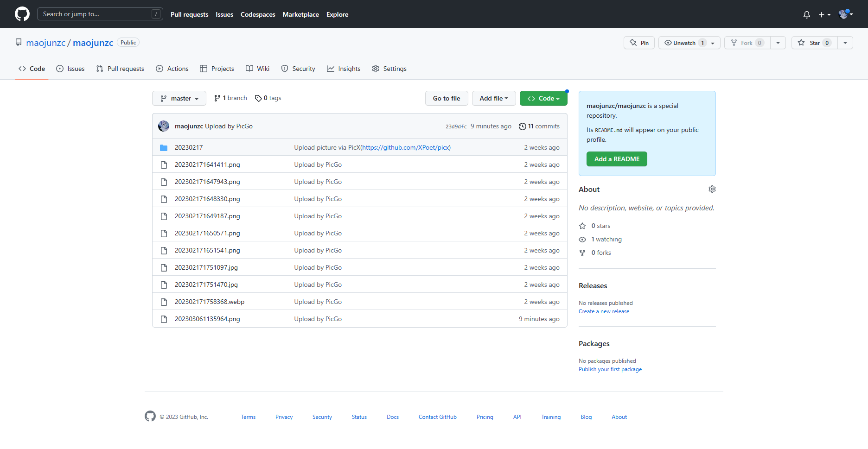Open the Security tab
868x449 pixels.
click(298, 69)
